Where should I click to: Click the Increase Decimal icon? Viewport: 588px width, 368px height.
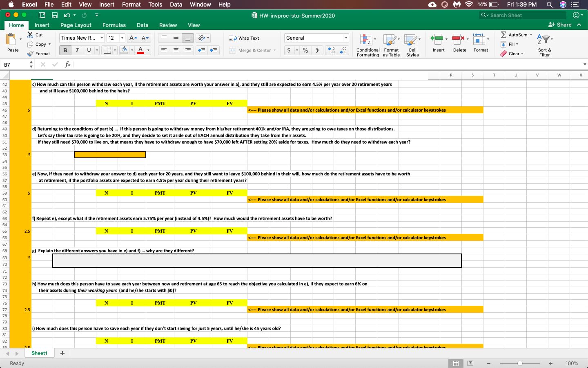[330, 51]
